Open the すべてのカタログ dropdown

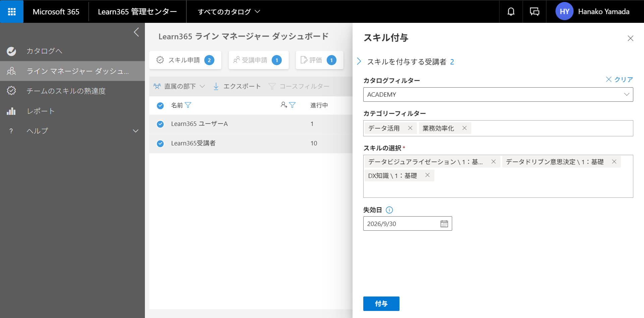[229, 12]
